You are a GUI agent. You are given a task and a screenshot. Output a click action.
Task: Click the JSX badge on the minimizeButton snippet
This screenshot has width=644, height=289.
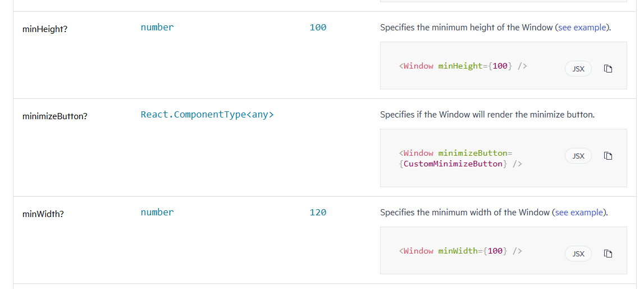click(578, 156)
